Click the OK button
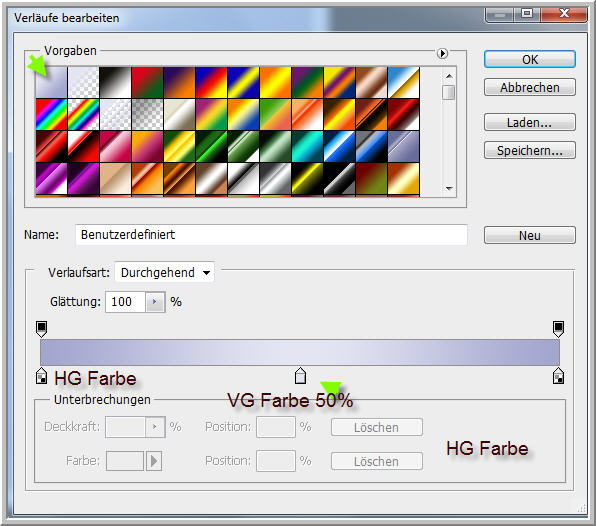 click(x=529, y=60)
